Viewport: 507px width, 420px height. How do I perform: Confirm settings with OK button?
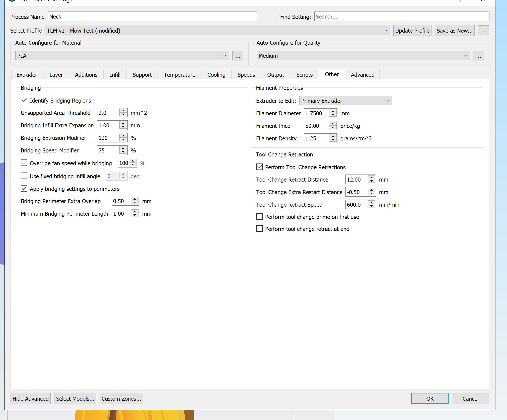(430, 399)
